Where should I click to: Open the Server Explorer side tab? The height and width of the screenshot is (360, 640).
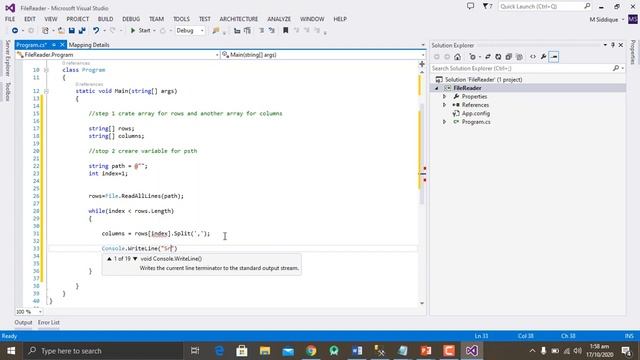click(7, 58)
